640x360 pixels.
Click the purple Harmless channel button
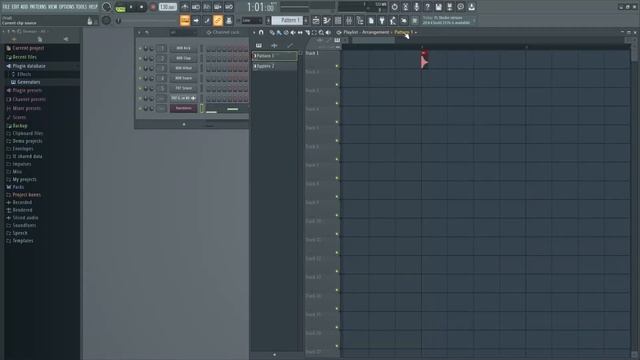tap(183, 108)
